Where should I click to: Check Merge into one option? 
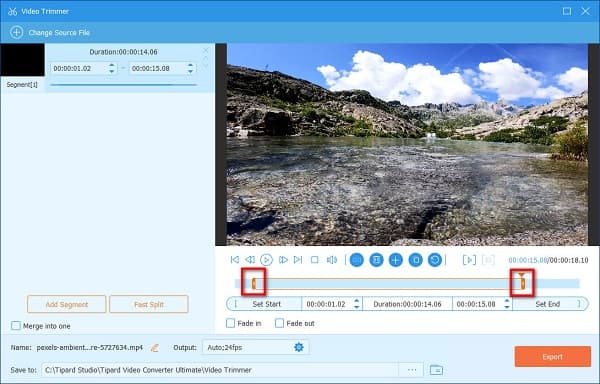(16, 326)
